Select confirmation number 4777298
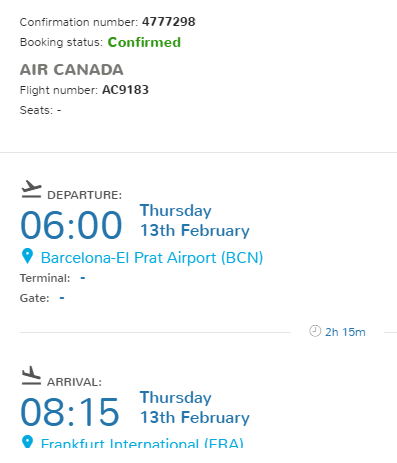The height and width of the screenshot is (463, 397). click(x=169, y=22)
